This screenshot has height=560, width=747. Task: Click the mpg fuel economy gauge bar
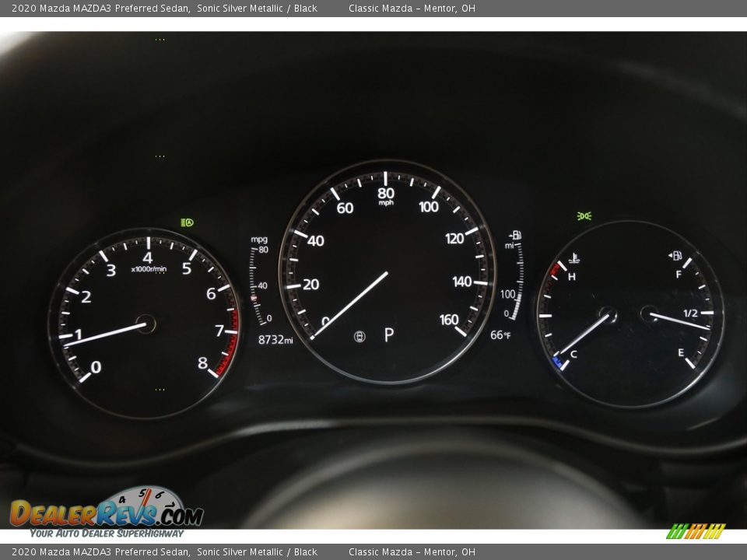(254, 284)
